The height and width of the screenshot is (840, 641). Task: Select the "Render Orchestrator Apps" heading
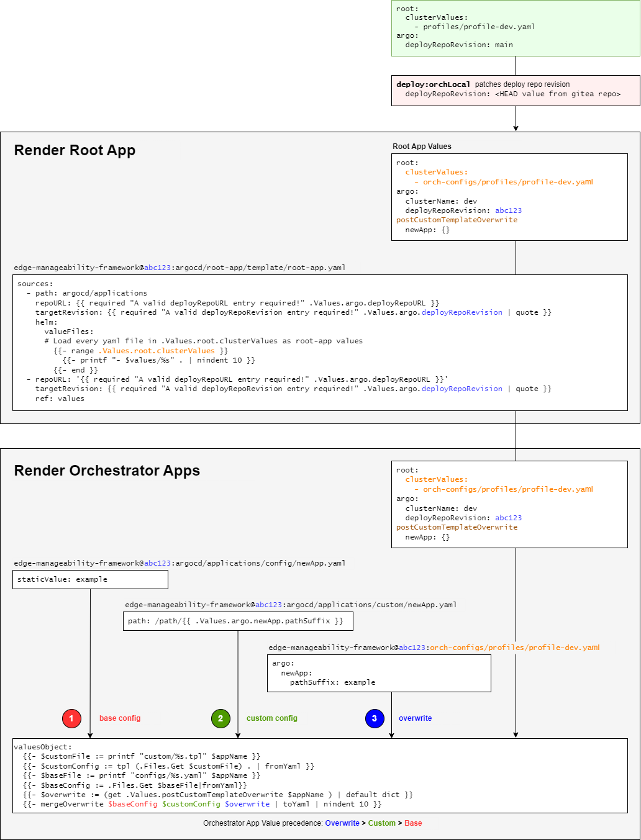107,470
